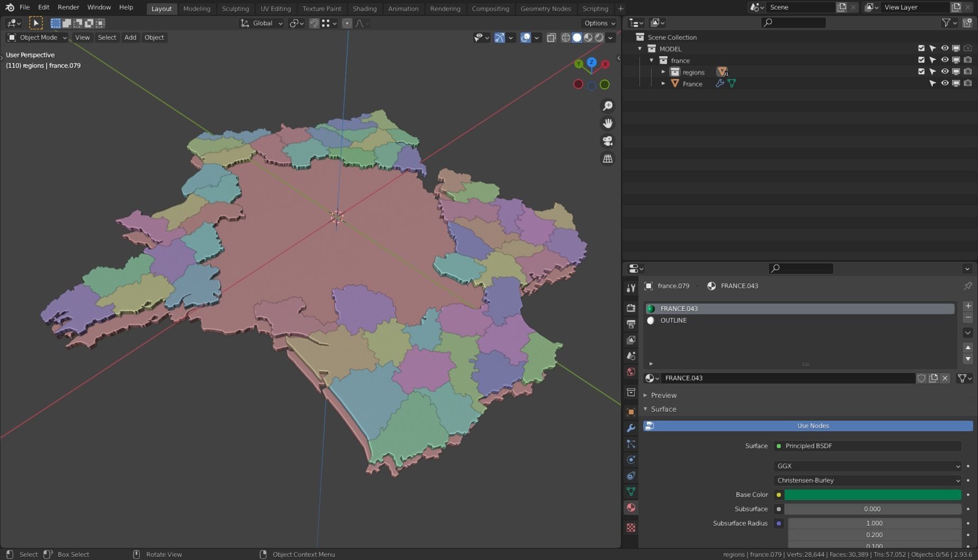Open the Physics properties tab
The height and width of the screenshot is (560, 978).
click(x=630, y=459)
